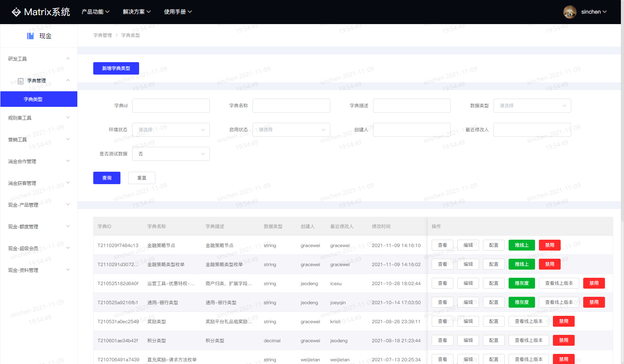Viewport: 624px width, 364px height.
Task: Click 禁用 for 奖励类型 row
Action: (x=564, y=321)
